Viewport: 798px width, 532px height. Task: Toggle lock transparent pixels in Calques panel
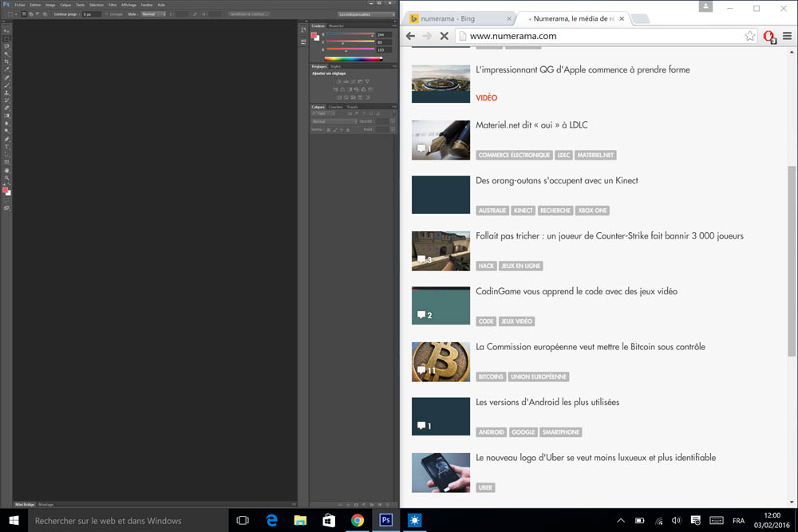coord(328,130)
